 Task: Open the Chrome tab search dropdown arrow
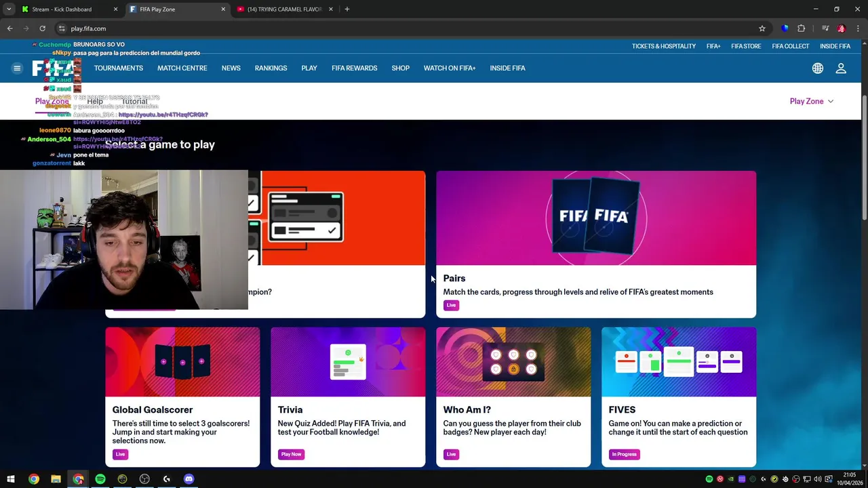9,9
